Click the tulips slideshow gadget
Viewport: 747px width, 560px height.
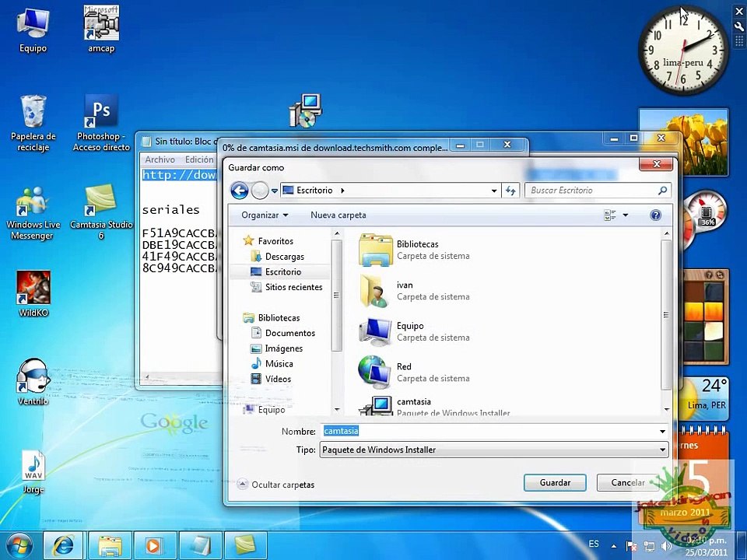(x=684, y=142)
